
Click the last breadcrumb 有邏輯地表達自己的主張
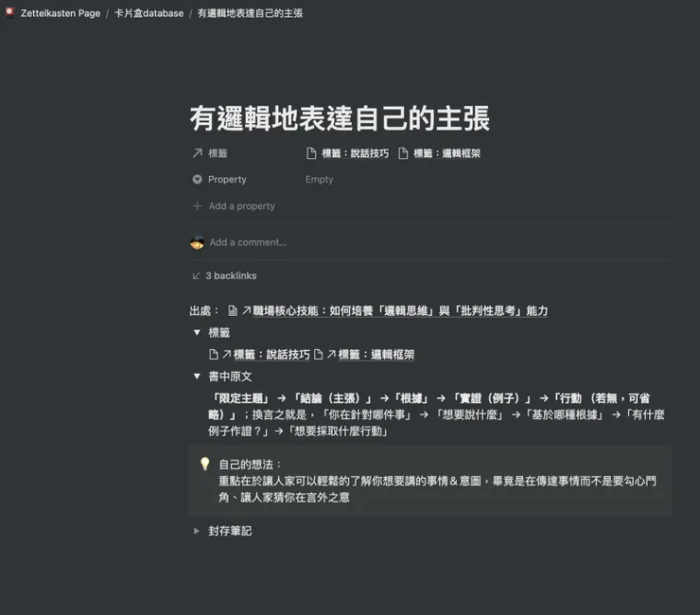click(250, 13)
